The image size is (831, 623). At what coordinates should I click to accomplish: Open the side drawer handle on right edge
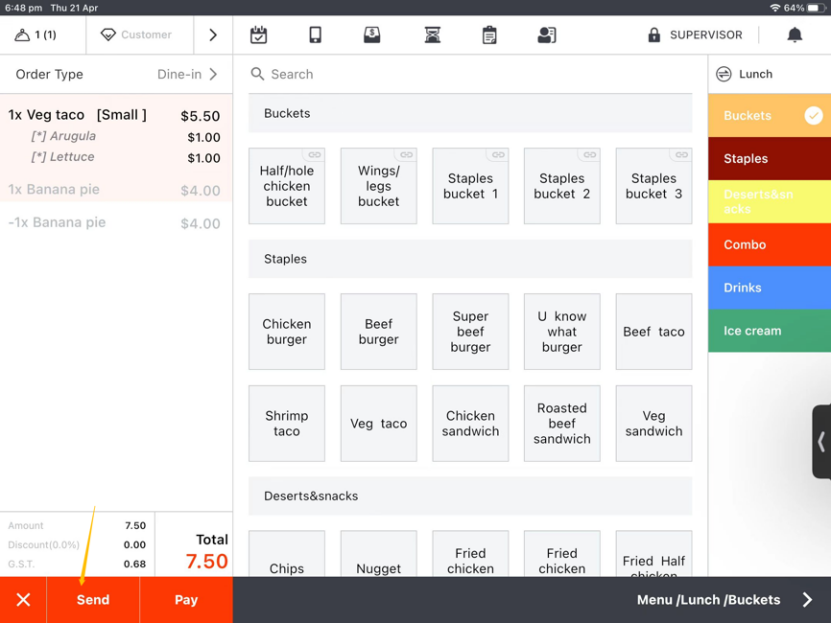821,441
